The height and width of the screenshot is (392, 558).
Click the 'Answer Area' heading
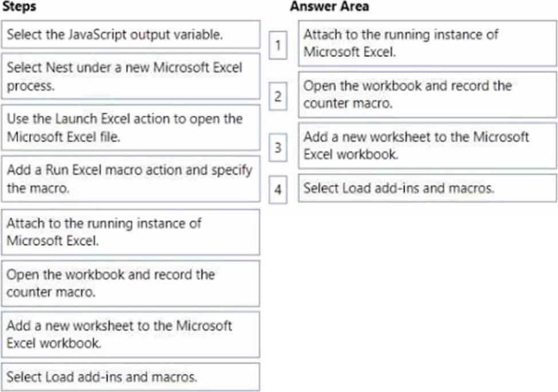[329, 6]
